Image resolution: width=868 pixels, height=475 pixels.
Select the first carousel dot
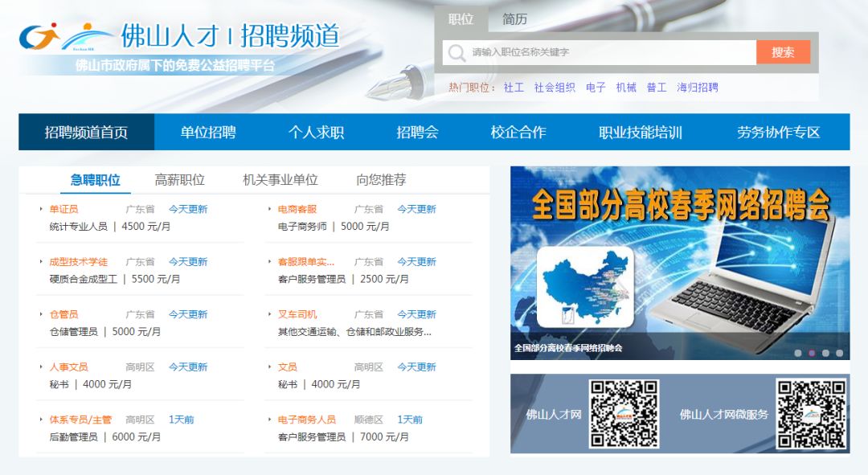point(798,352)
